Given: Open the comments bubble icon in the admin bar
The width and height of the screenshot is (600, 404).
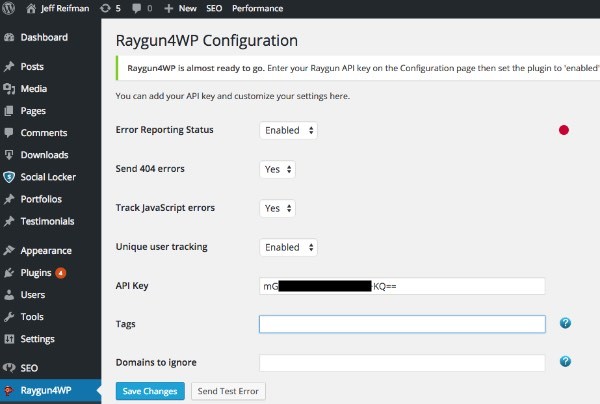Looking at the screenshot, I should click(x=136, y=8).
